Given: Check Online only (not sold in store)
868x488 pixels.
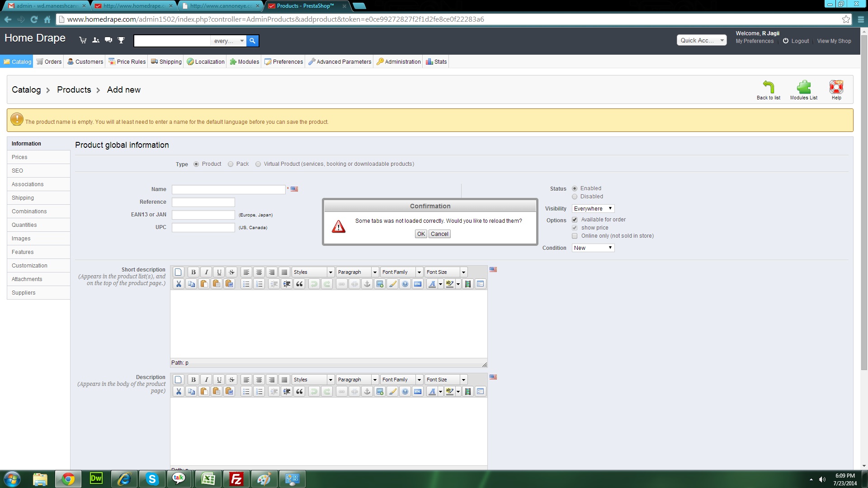Looking at the screenshot, I should pyautogui.click(x=575, y=236).
